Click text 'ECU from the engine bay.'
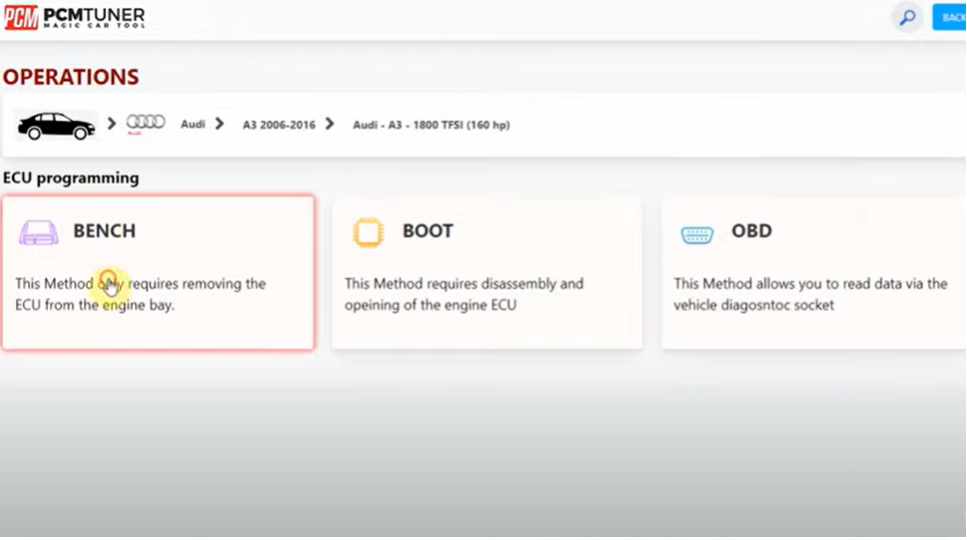Viewport: 967px width, 540px height. (x=95, y=305)
